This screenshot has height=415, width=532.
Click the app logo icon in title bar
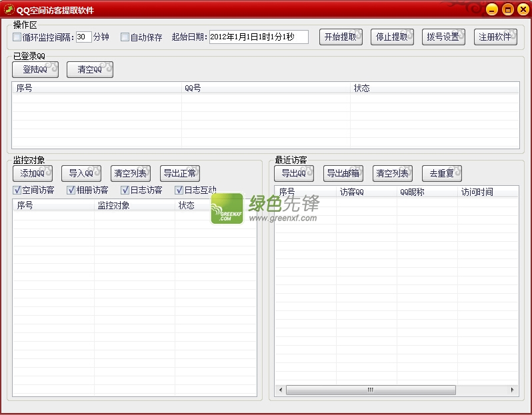coord(9,9)
